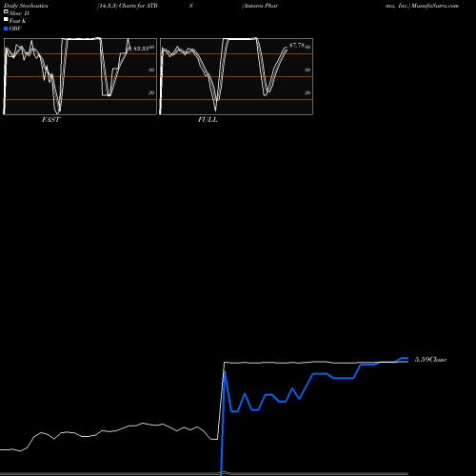Image resolution: width=476 pixels, height=476 pixels.
Task: Click the 5.59 Close price label
Action: 430,360
